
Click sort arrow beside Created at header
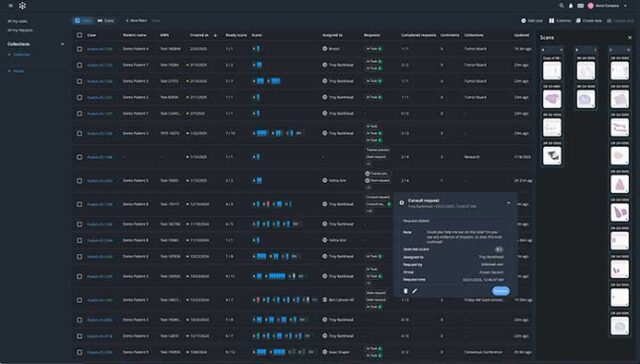click(x=216, y=35)
